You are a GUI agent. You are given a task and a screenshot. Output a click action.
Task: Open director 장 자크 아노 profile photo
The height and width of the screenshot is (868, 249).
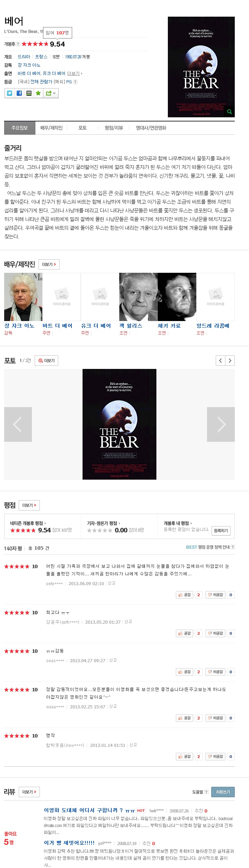pyautogui.click(x=23, y=297)
